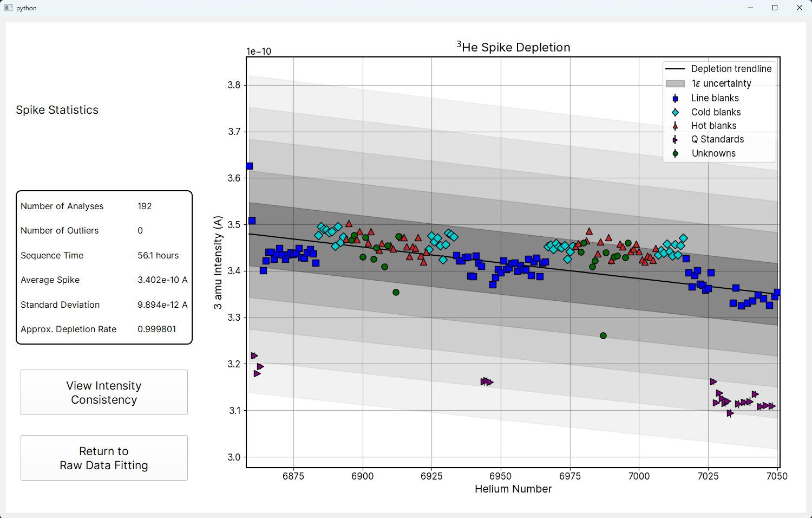Click y-axis tick label '3.3'

pyautogui.click(x=234, y=318)
